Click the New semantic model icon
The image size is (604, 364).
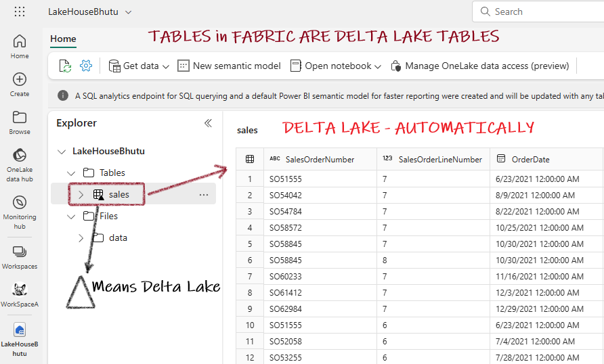(x=184, y=66)
